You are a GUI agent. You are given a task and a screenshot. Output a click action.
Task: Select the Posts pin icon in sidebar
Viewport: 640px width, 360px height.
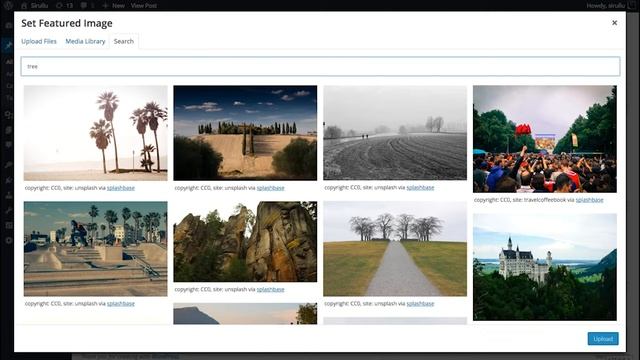8,45
